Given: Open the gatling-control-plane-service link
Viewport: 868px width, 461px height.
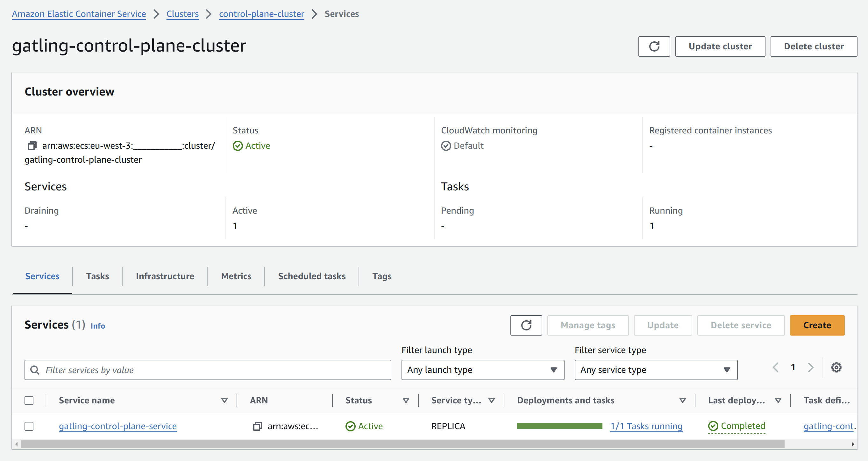Looking at the screenshot, I should tap(117, 426).
